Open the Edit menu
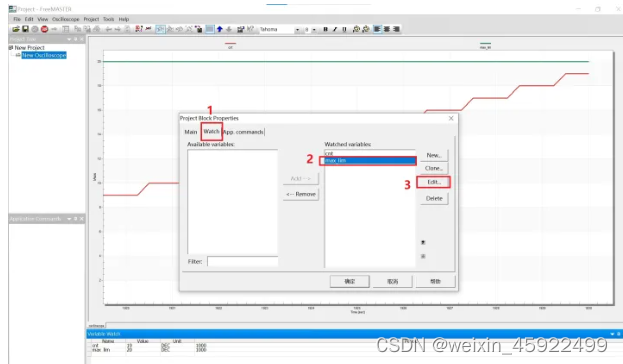The height and width of the screenshot is (364, 623). pos(29,19)
